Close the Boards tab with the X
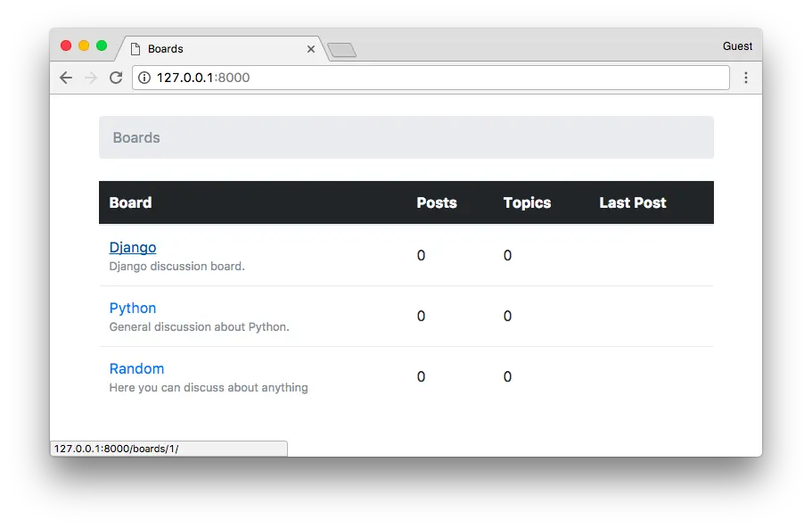The width and height of the screenshot is (812, 528). [311, 49]
